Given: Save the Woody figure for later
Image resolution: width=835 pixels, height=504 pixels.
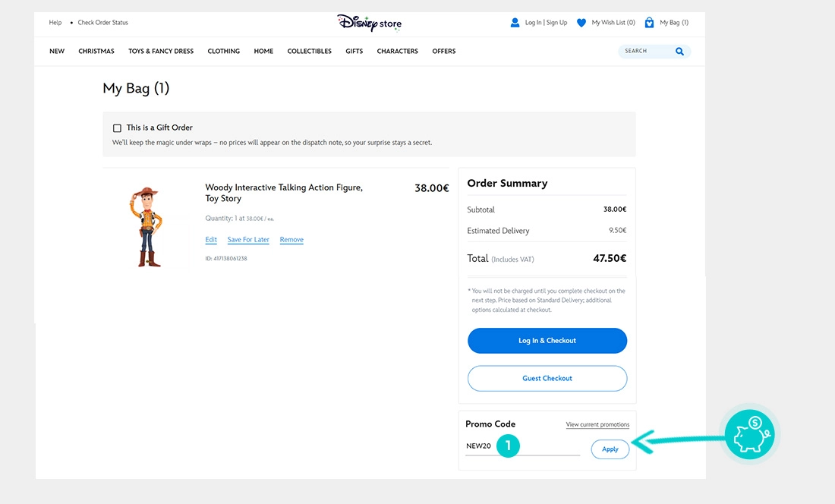Looking at the screenshot, I should [x=247, y=239].
